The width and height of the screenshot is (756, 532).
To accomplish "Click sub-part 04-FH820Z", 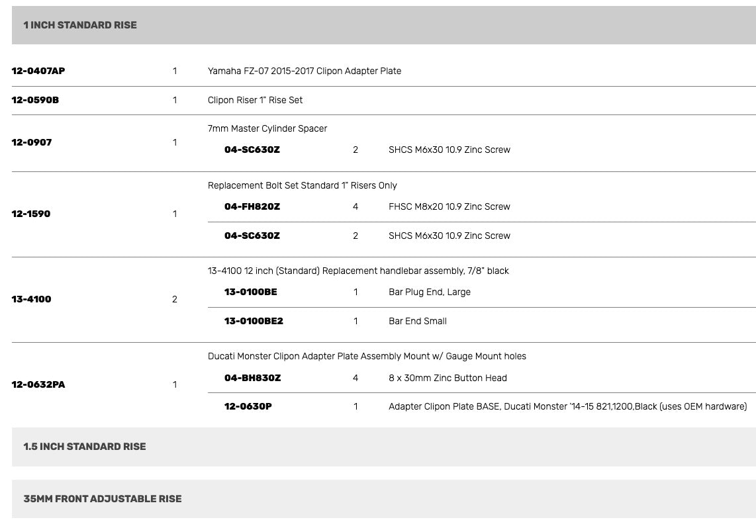I will pyautogui.click(x=252, y=206).
